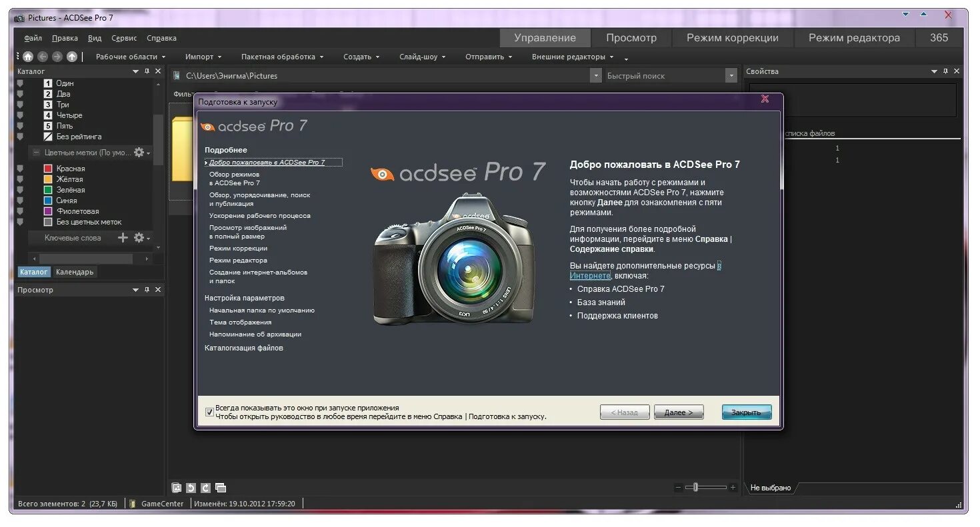Open Обзор режимов в ACDSee Pro 7 topic

234,179
